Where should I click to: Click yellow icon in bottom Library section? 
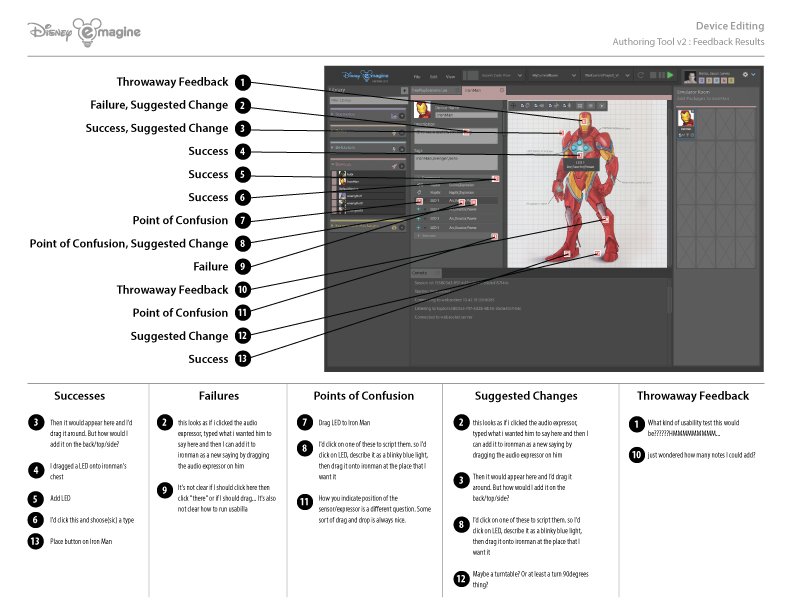[394, 227]
